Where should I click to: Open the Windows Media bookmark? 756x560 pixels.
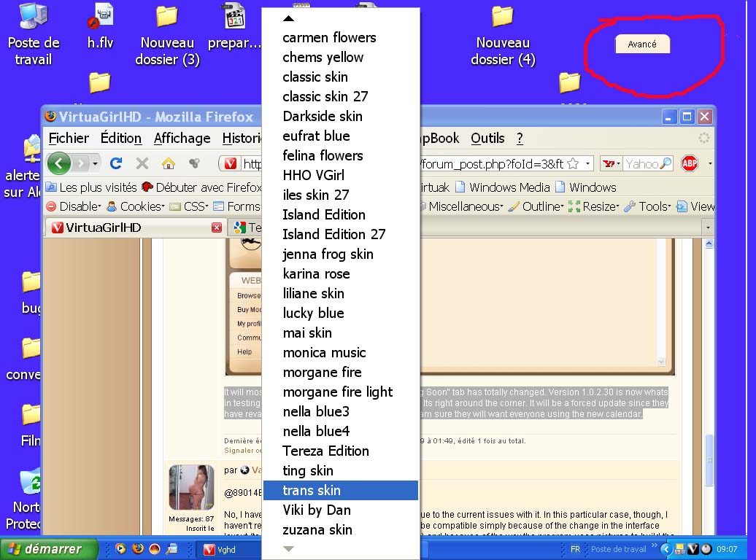click(503, 187)
